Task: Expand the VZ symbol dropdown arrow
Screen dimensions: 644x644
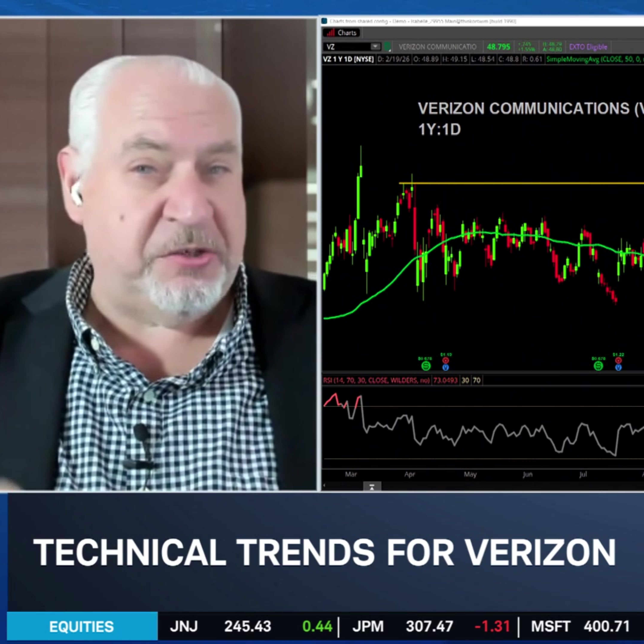Action: [x=375, y=47]
